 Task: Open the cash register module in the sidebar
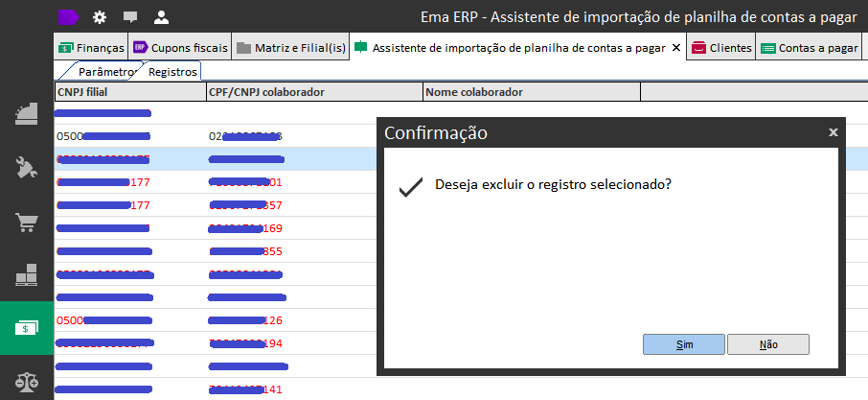coord(27,113)
